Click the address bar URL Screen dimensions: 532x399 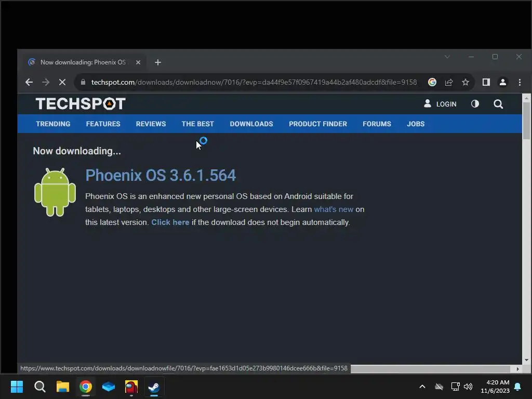(254, 82)
